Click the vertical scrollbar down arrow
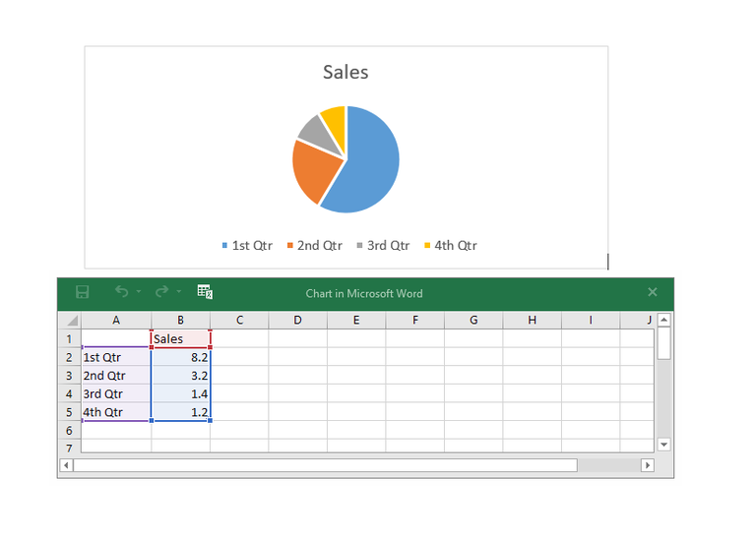Image resolution: width=756 pixels, height=539 pixels. tap(663, 445)
